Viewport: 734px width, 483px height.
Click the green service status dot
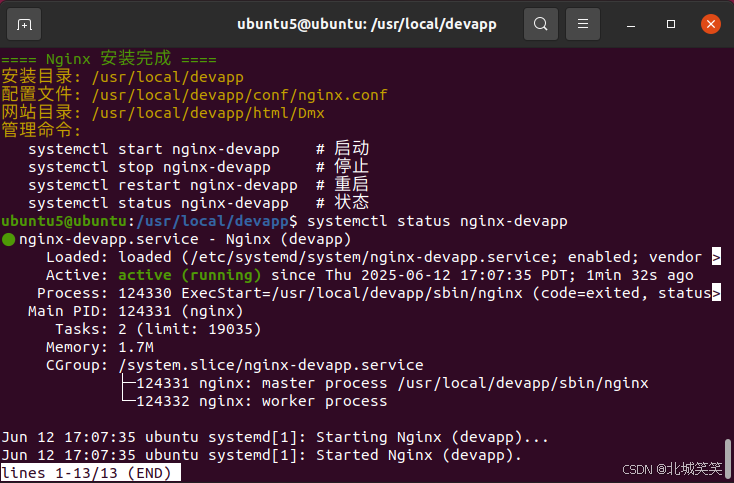click(8, 240)
